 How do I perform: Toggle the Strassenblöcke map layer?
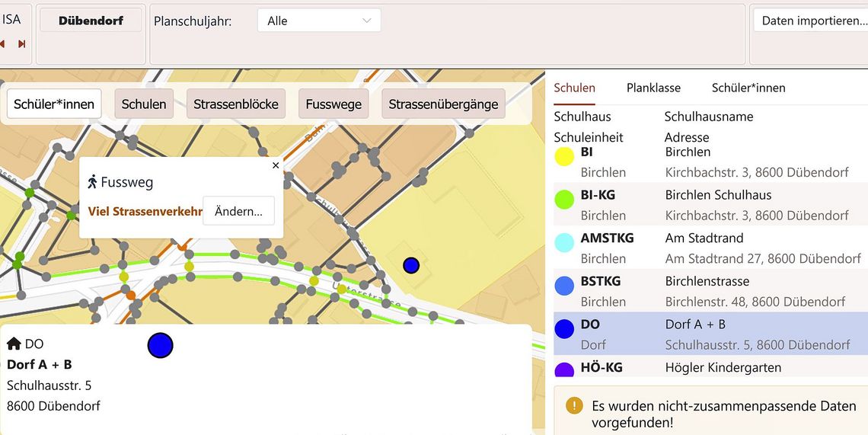coord(236,104)
